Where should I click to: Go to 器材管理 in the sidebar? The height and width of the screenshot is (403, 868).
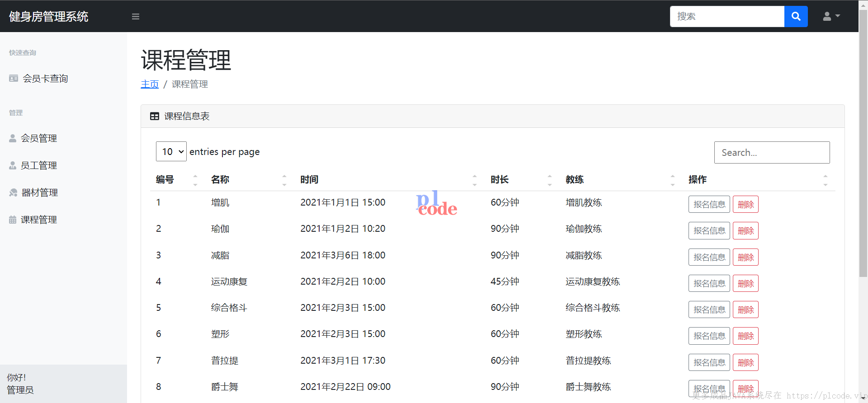click(40, 192)
